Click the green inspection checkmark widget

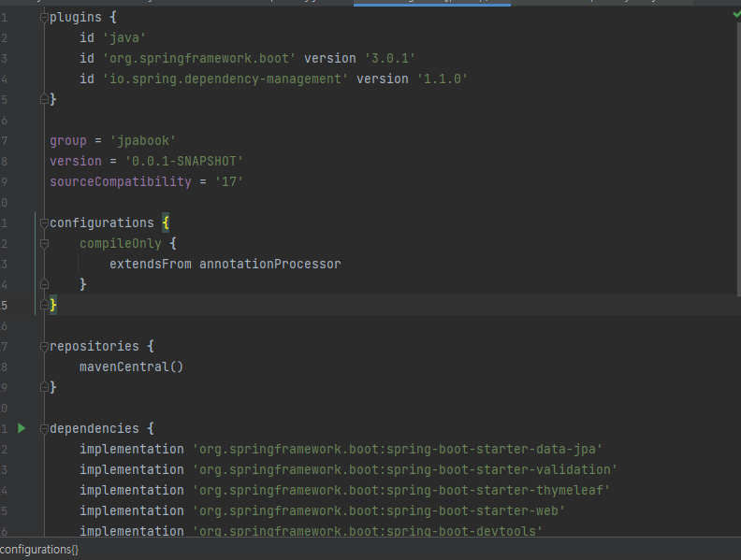click(x=736, y=15)
